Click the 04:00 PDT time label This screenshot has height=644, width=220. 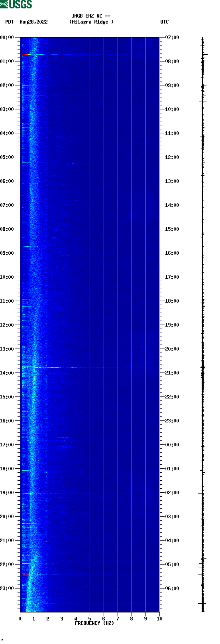tap(7, 133)
